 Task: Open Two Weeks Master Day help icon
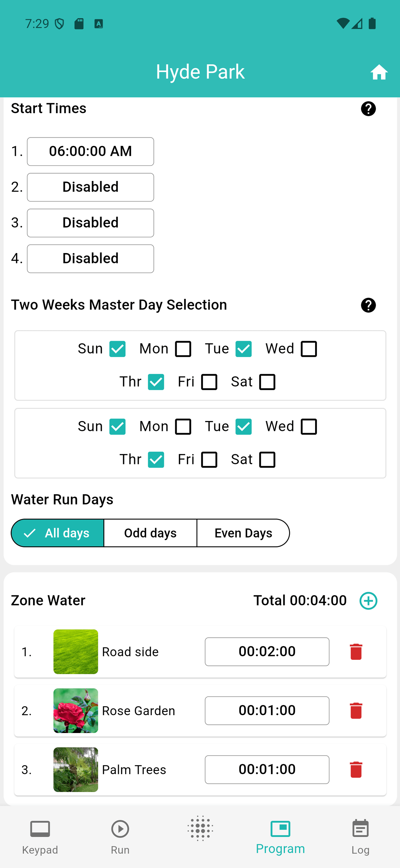(368, 305)
